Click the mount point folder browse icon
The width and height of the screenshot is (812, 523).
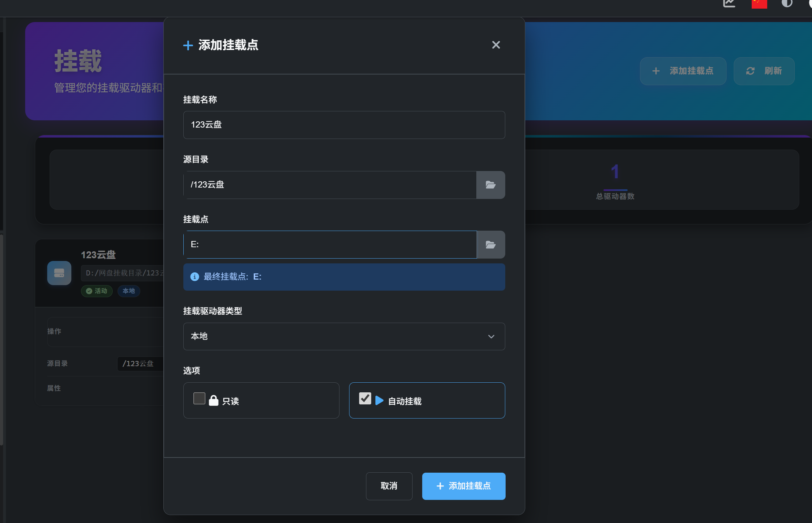pos(490,245)
